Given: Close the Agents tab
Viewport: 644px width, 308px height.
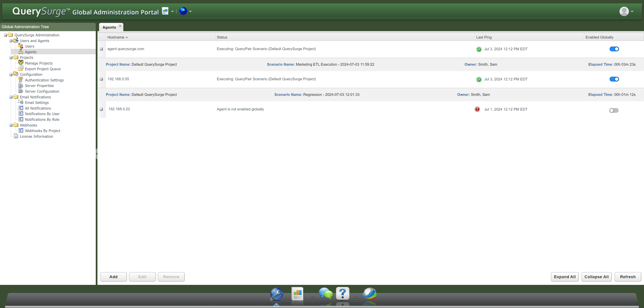Looking at the screenshot, I should pyautogui.click(x=120, y=26).
